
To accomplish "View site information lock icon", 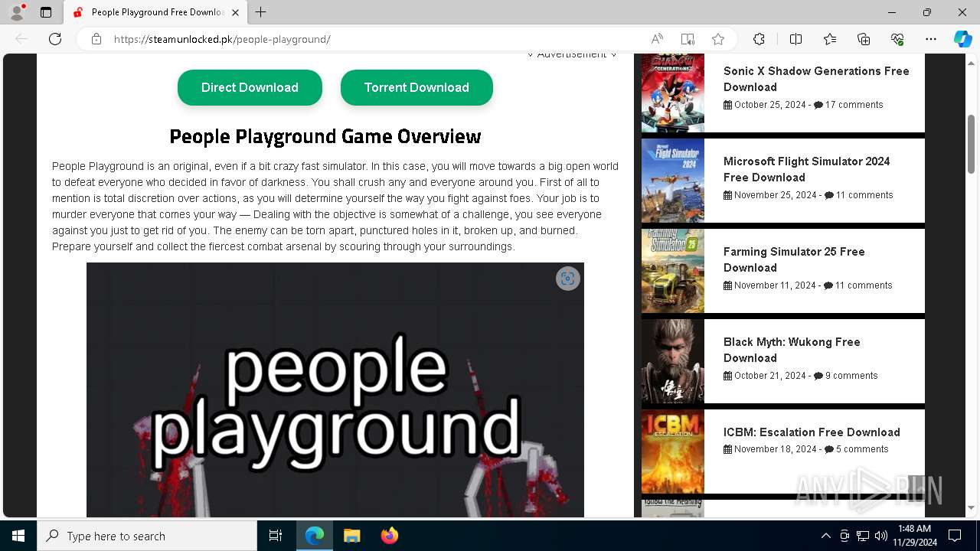I will pos(96,39).
